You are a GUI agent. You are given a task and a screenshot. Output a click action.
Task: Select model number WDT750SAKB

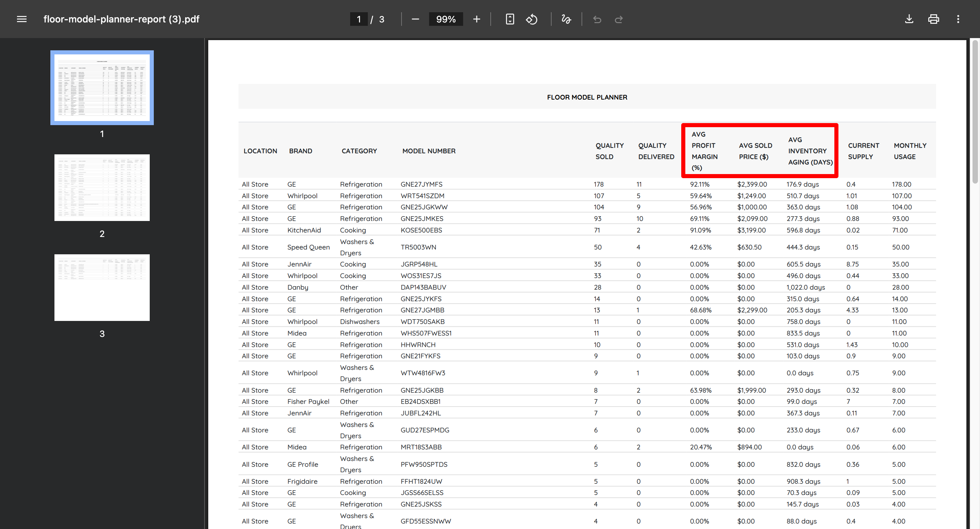tap(423, 322)
